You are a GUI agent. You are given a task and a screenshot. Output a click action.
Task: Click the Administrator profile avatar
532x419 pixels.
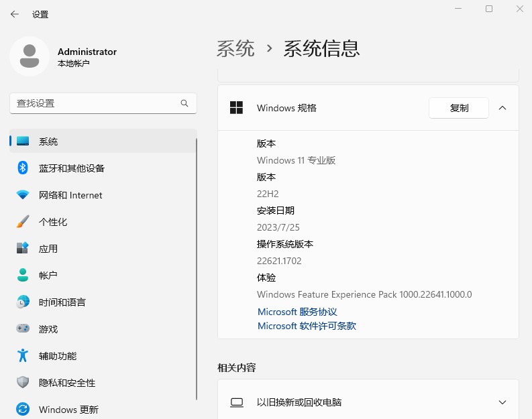(x=29, y=56)
